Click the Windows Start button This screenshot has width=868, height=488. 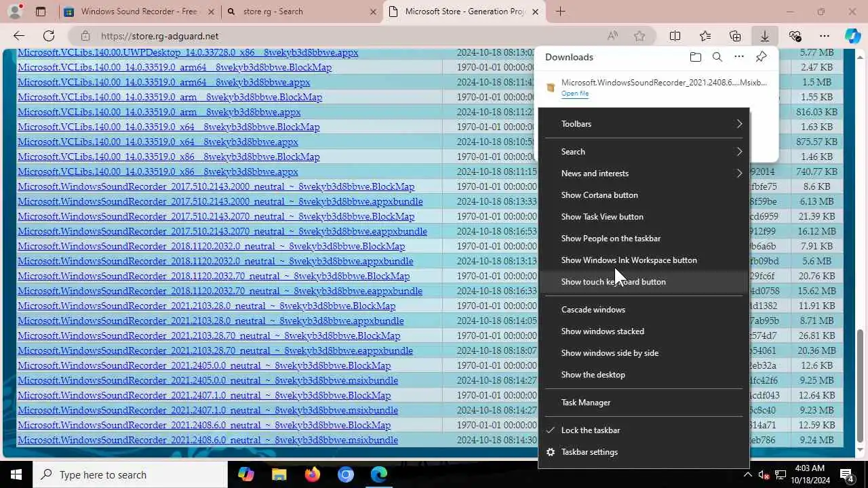point(16,474)
